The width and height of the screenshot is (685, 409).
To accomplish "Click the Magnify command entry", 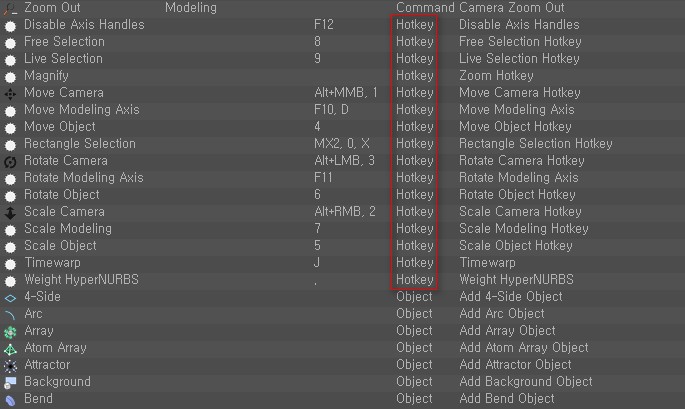I will click(x=46, y=76).
